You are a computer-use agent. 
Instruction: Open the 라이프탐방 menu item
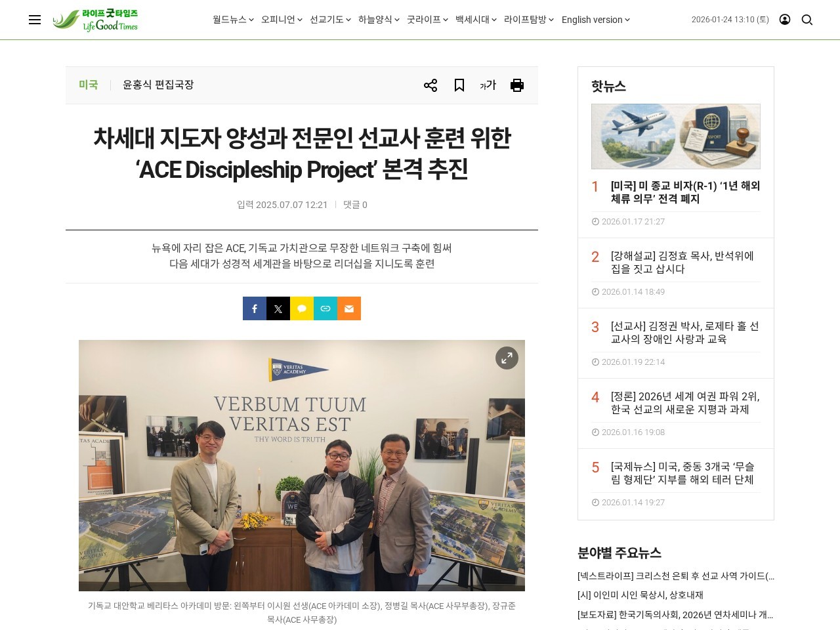529,20
